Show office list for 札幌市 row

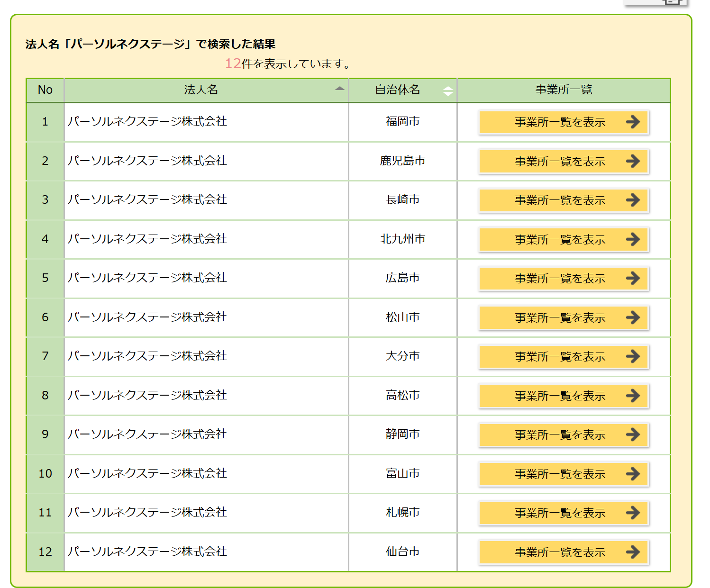click(564, 513)
